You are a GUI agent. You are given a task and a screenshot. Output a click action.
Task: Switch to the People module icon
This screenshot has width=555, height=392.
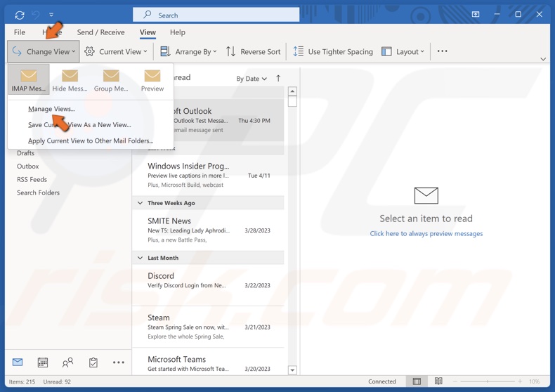coord(67,362)
